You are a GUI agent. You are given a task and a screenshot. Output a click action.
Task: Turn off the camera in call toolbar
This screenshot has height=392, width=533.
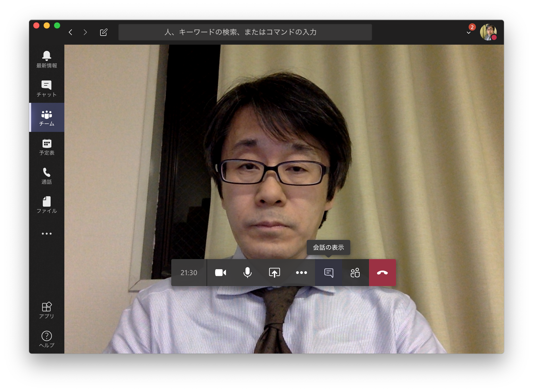(x=221, y=273)
